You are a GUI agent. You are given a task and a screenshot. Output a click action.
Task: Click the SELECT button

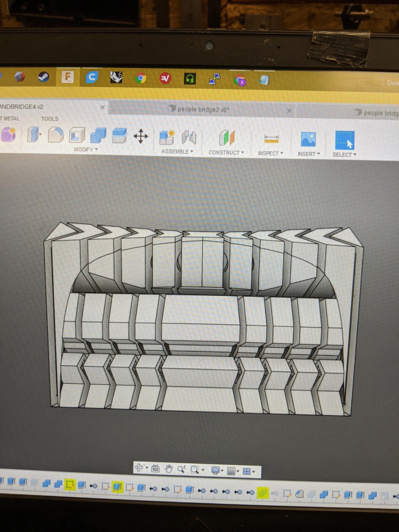point(343,155)
